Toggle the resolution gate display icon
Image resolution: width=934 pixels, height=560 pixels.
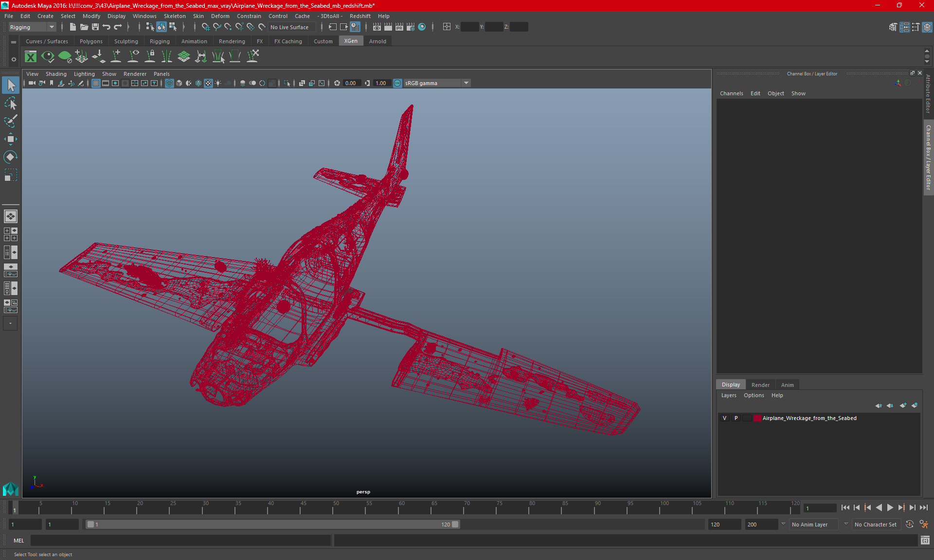pos(115,83)
